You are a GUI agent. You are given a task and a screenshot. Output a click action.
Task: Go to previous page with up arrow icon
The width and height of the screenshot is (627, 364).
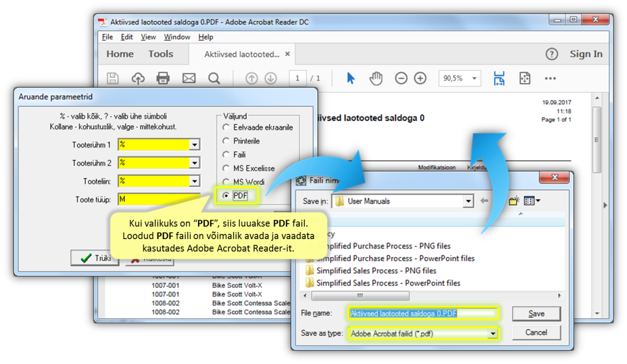tap(252, 78)
